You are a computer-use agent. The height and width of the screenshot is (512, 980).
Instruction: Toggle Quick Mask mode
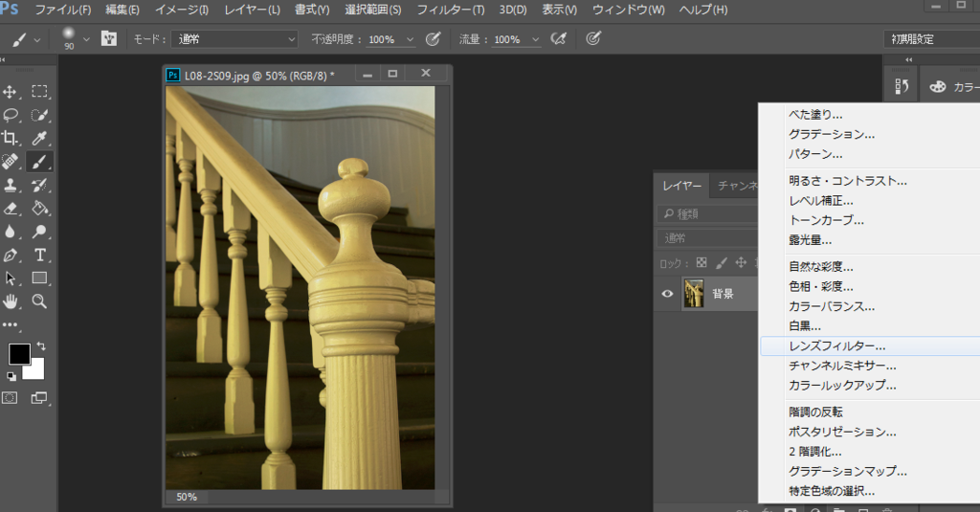point(10,398)
